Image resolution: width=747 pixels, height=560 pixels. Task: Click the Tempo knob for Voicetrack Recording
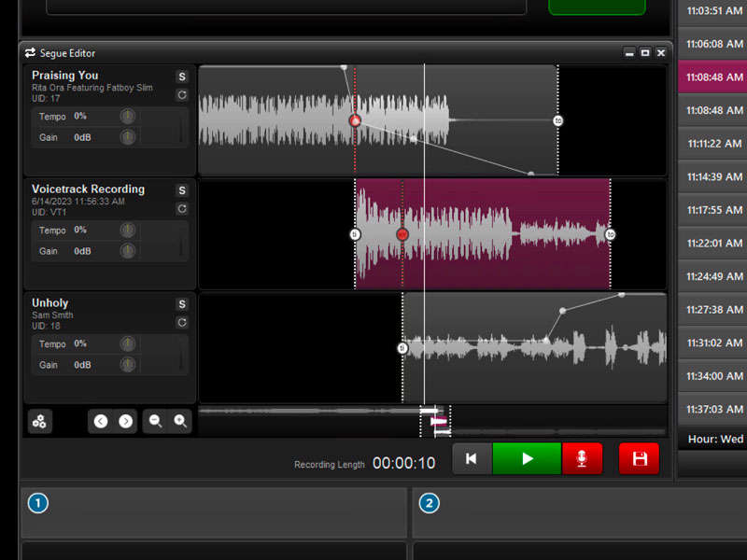click(x=128, y=230)
